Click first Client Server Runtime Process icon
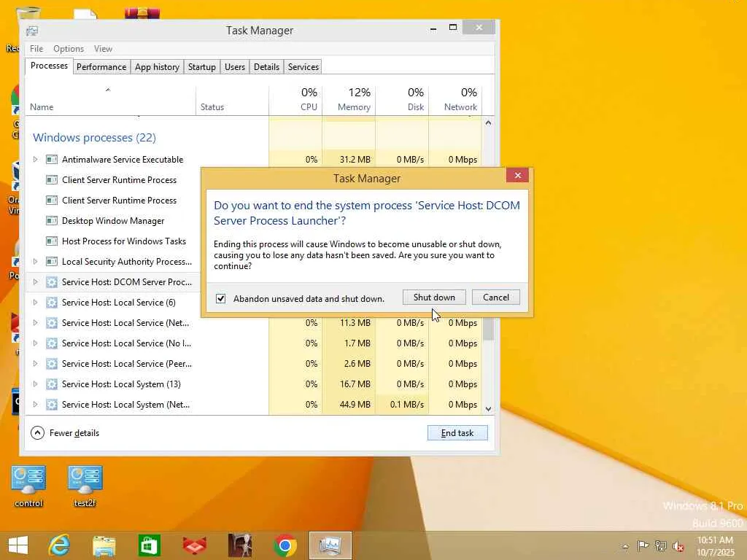 [x=52, y=180]
